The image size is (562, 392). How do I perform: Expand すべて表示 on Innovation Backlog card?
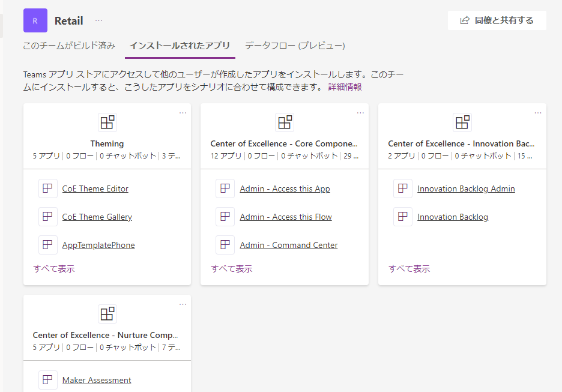pos(409,269)
